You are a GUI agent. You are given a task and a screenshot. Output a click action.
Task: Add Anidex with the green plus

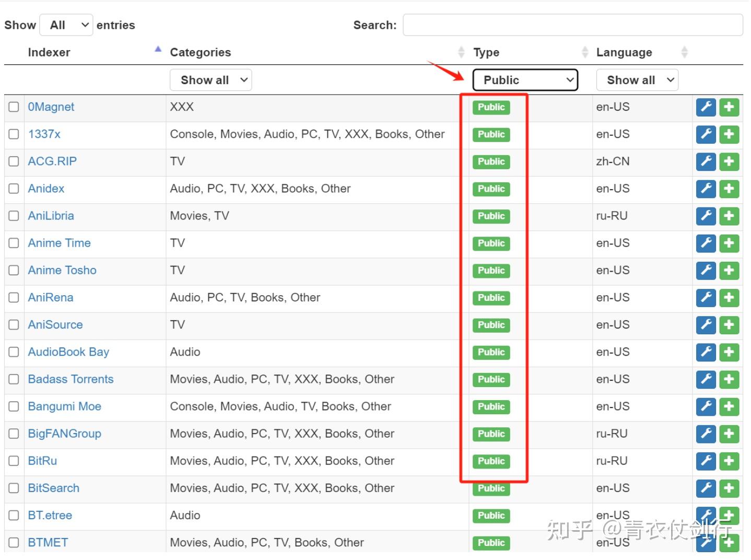click(x=729, y=189)
